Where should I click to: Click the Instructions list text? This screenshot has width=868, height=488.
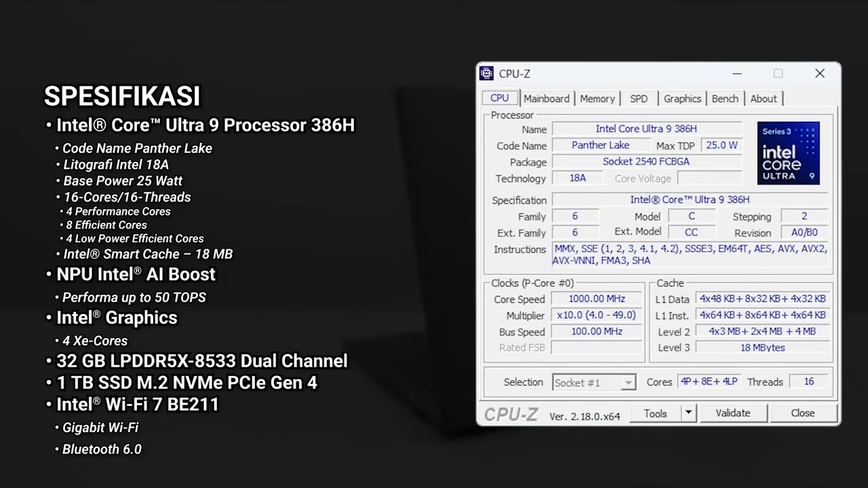click(690, 254)
